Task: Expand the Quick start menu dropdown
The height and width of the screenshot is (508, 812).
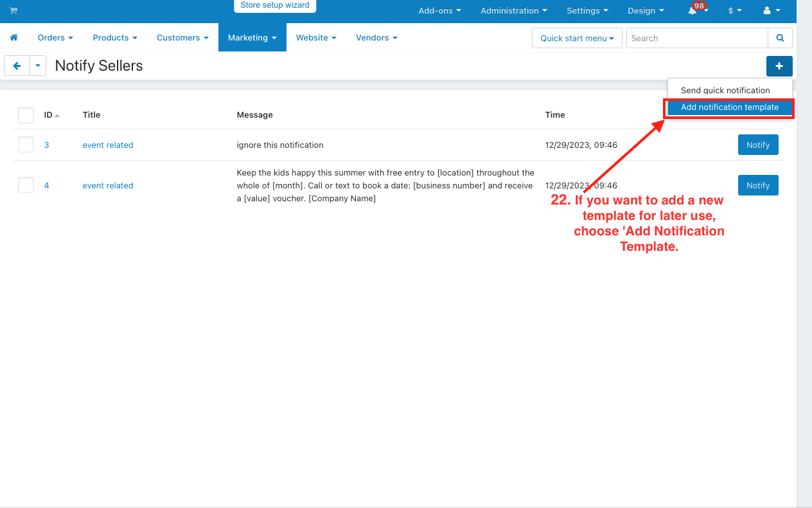Action: click(x=576, y=38)
